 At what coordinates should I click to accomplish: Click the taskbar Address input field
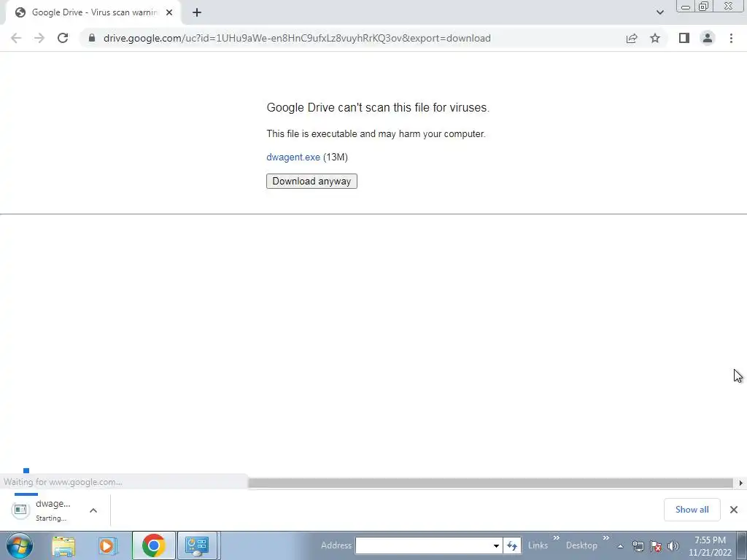[423, 545]
